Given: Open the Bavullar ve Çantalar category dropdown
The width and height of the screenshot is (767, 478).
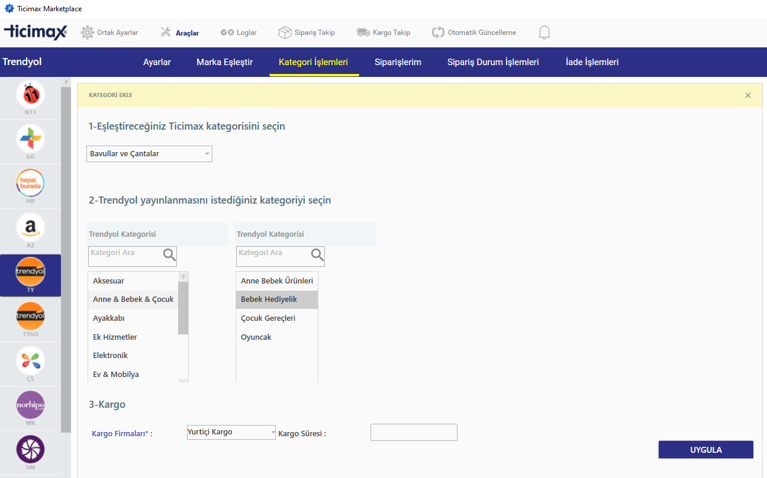Looking at the screenshot, I should [149, 154].
